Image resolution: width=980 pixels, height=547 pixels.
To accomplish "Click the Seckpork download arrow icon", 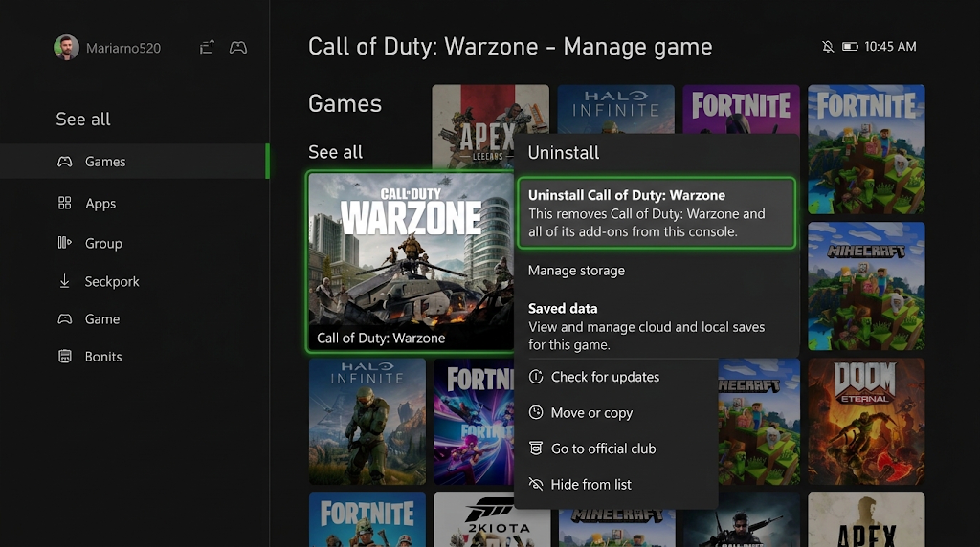I will [64, 281].
